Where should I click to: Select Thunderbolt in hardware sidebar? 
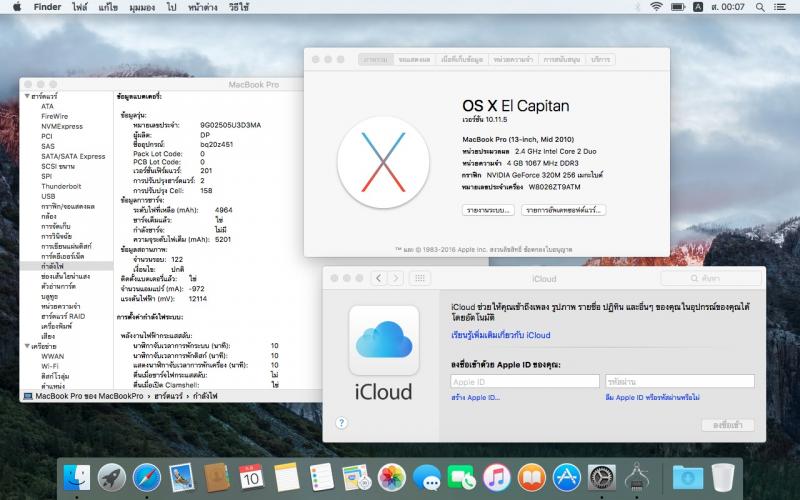click(61, 186)
